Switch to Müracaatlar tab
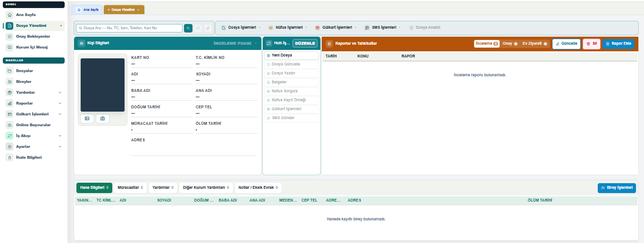 point(130,188)
